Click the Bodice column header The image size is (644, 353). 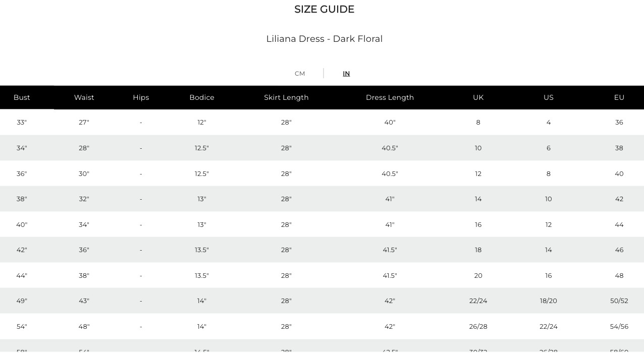click(202, 97)
